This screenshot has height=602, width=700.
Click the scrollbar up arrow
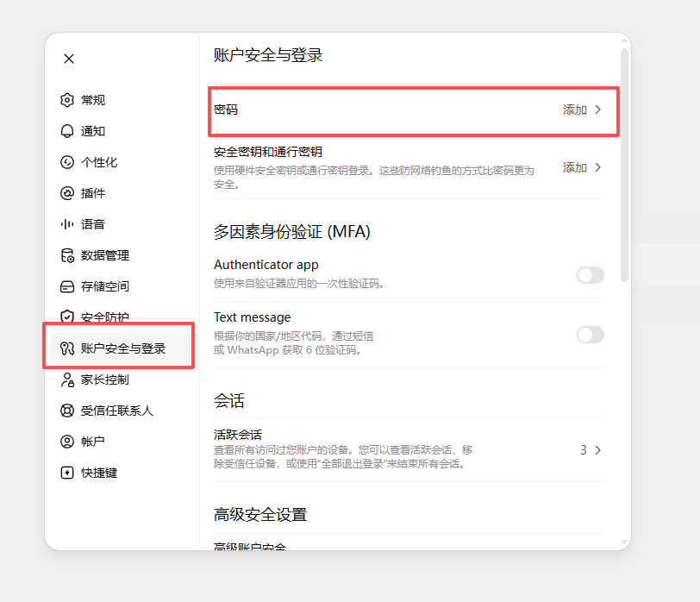[x=624, y=41]
